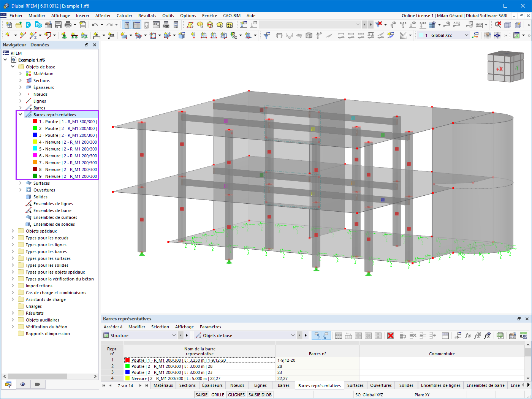Click magenta swatch of 6 - Nervure item
The width and height of the screenshot is (532, 399).
tap(35, 156)
